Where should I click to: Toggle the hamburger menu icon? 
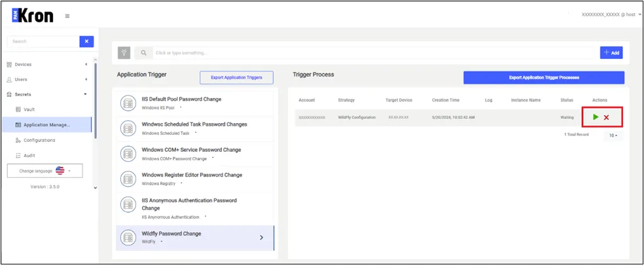67,16
